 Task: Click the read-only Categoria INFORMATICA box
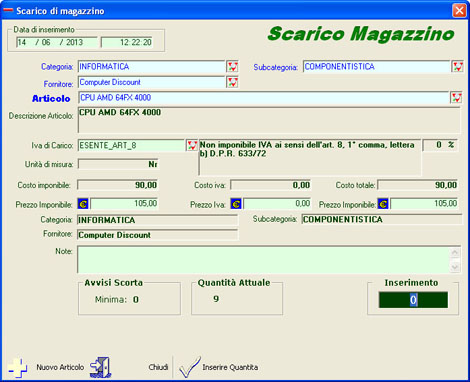pos(158,220)
